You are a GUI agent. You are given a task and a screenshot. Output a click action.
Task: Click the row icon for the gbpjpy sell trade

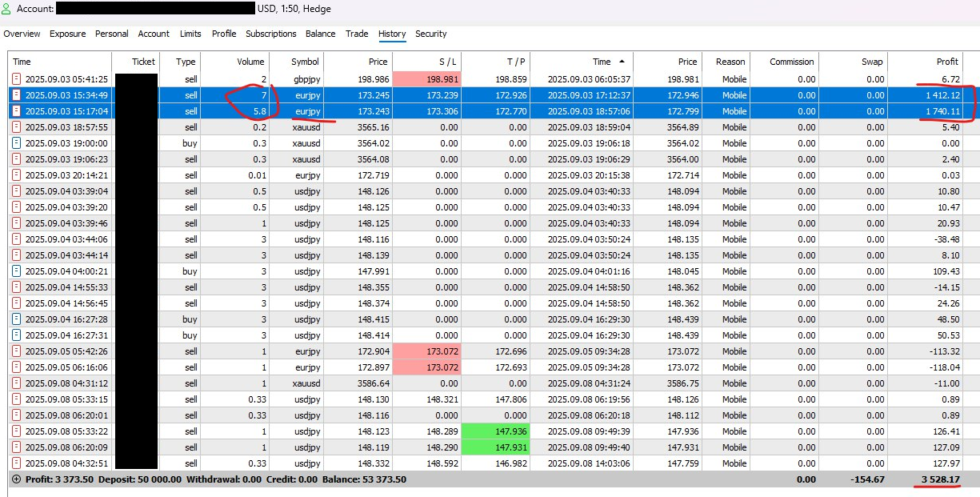pos(16,79)
